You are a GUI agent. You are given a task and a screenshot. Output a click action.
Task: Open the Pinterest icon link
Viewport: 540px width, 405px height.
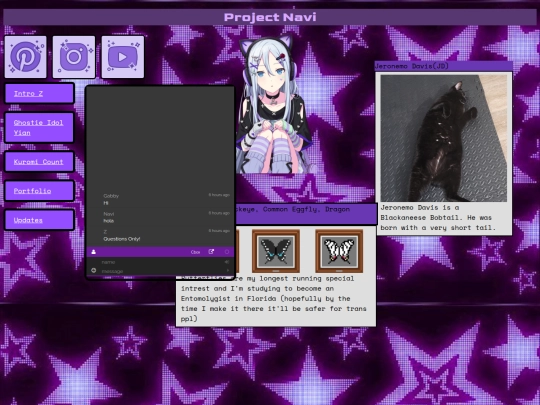tap(25, 57)
